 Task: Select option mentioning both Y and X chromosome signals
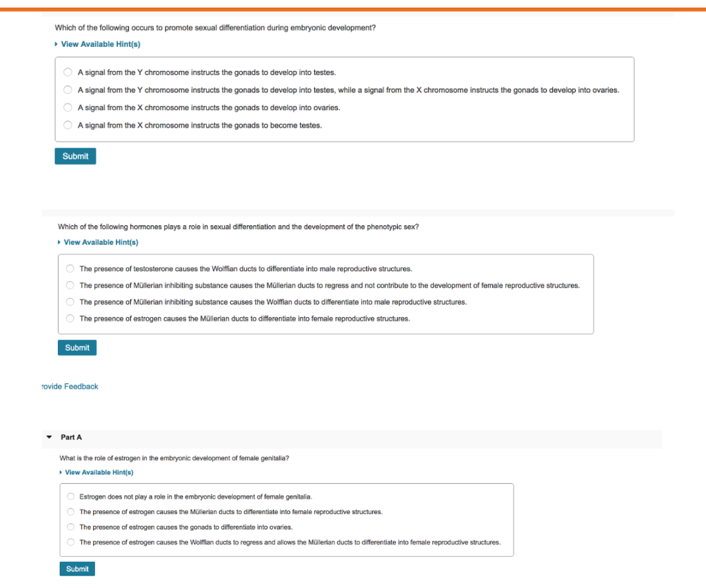[x=68, y=90]
